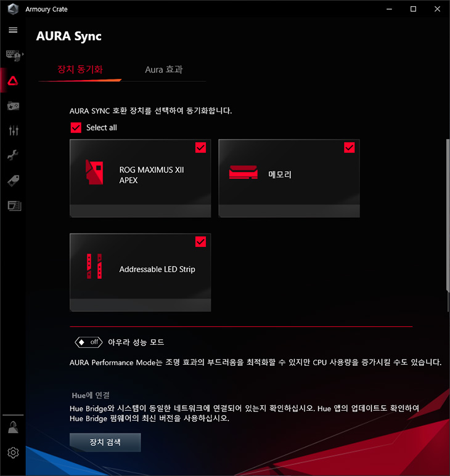Click the 장치 검색 button
This screenshot has width=450, height=476.
pyautogui.click(x=105, y=442)
